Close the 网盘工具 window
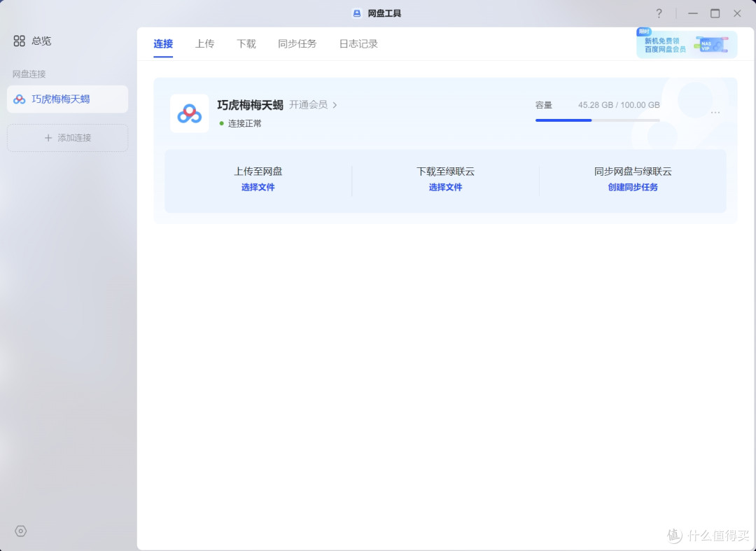Viewport: 756px width, 551px height. coord(737,13)
